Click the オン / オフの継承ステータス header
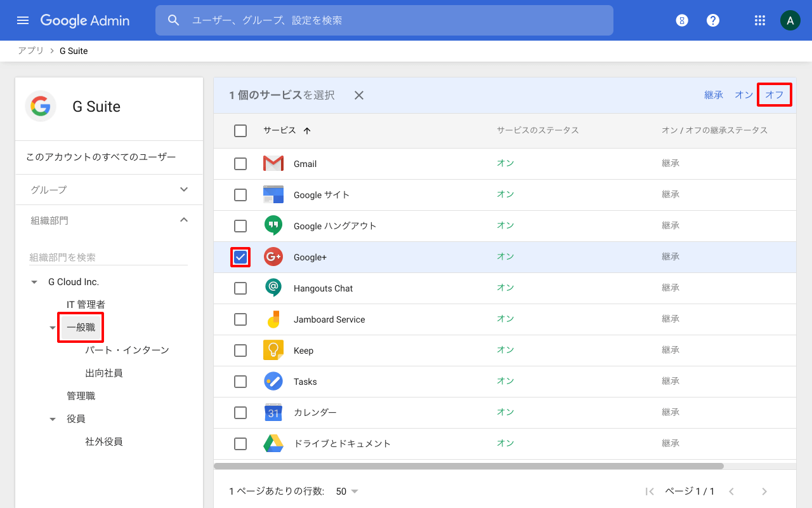Viewport: 812px width, 508px height. pos(714,130)
